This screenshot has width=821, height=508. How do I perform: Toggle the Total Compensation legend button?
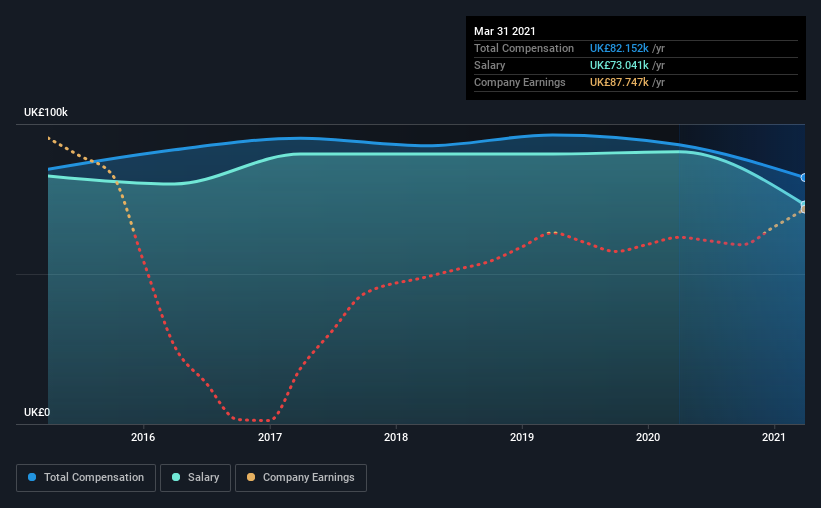(x=86, y=478)
